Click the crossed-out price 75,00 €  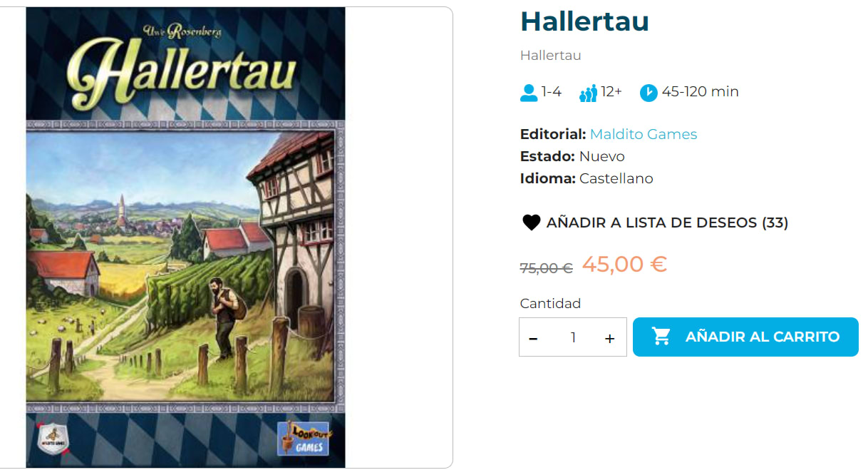pos(547,268)
